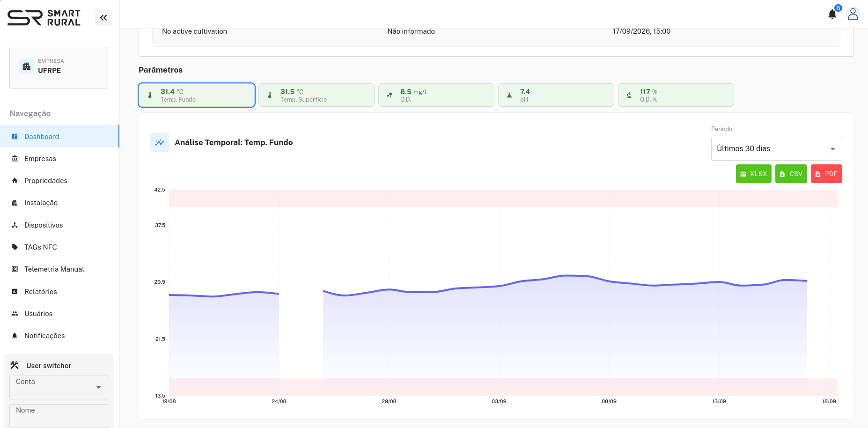Click the Navegação sidebar heading
This screenshot has height=428, width=868.
coord(30,113)
